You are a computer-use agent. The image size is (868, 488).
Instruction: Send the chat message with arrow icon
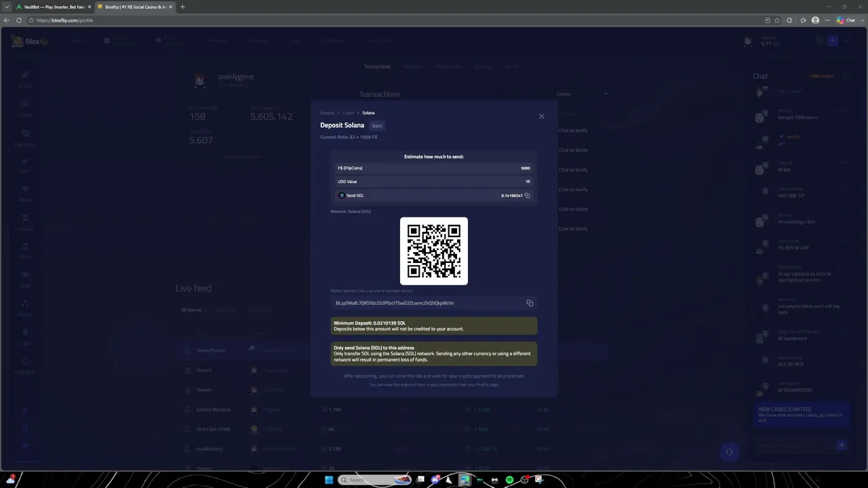pos(842,445)
